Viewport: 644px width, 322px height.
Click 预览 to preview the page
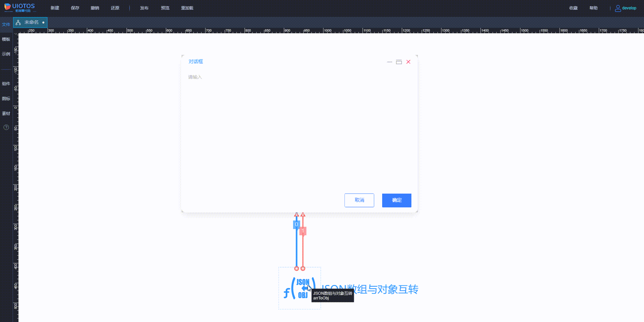click(x=165, y=8)
